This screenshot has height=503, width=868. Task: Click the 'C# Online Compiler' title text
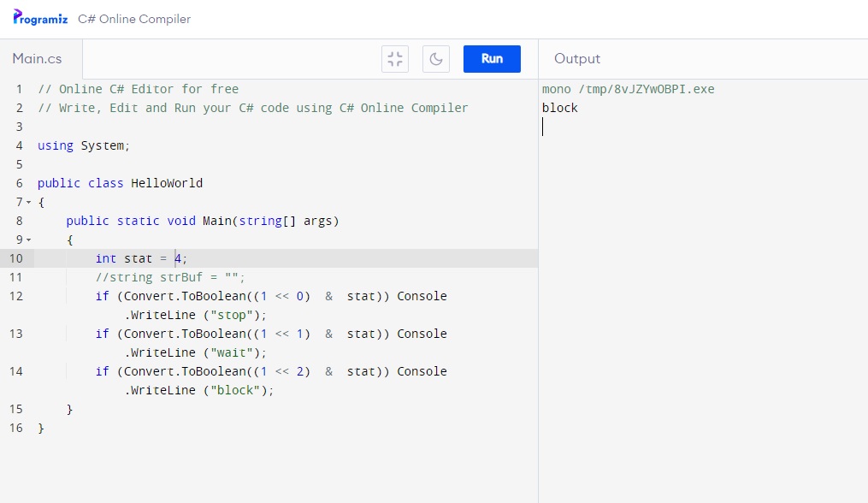pyautogui.click(x=134, y=19)
